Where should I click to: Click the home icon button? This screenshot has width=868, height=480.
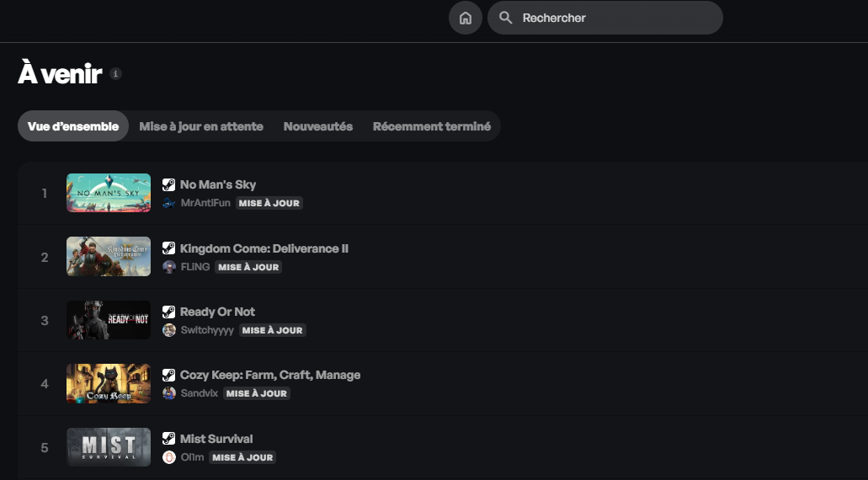coord(466,18)
